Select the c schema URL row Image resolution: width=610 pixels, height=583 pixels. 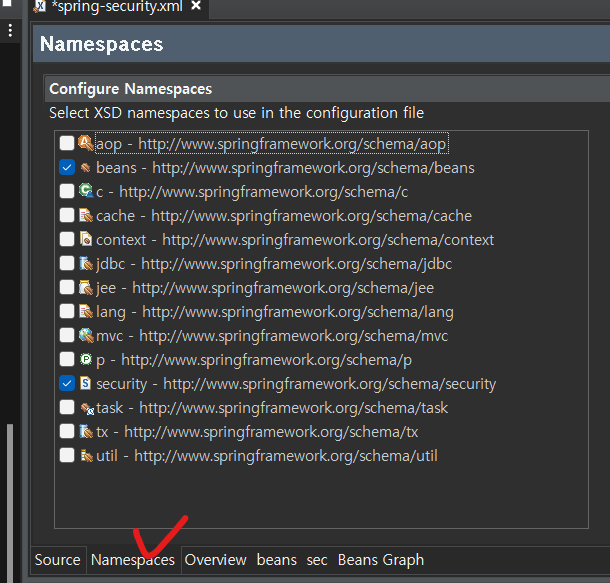[x=252, y=192]
